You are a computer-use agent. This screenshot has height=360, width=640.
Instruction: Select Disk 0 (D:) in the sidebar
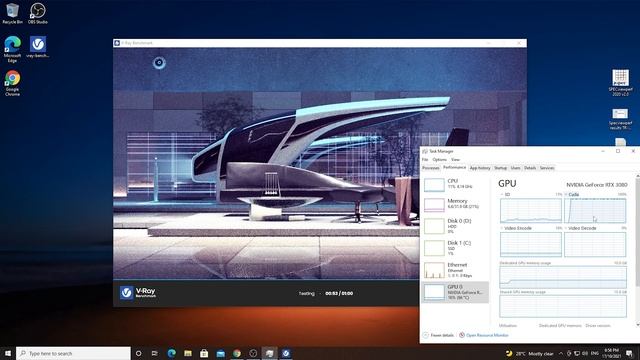click(454, 226)
